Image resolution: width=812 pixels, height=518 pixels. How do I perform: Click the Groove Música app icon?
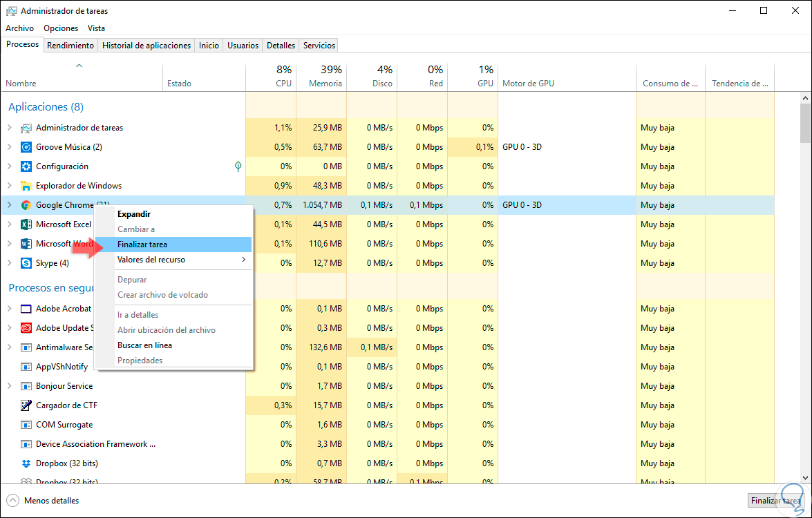coord(26,147)
